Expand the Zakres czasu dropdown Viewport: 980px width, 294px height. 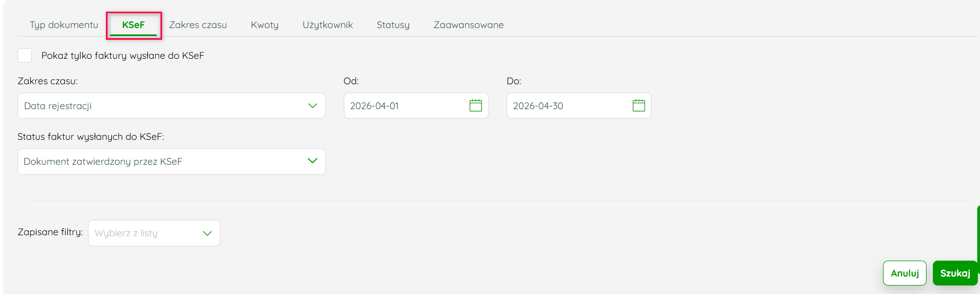tap(171, 106)
